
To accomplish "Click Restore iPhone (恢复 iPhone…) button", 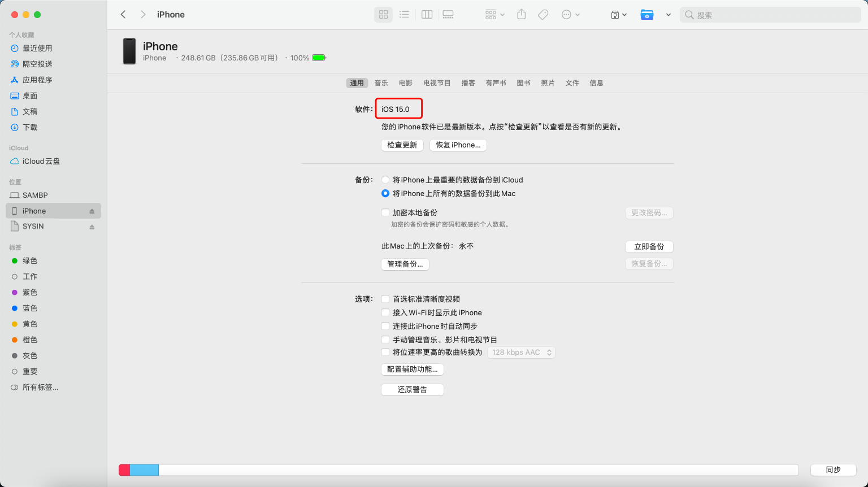I will (x=458, y=145).
